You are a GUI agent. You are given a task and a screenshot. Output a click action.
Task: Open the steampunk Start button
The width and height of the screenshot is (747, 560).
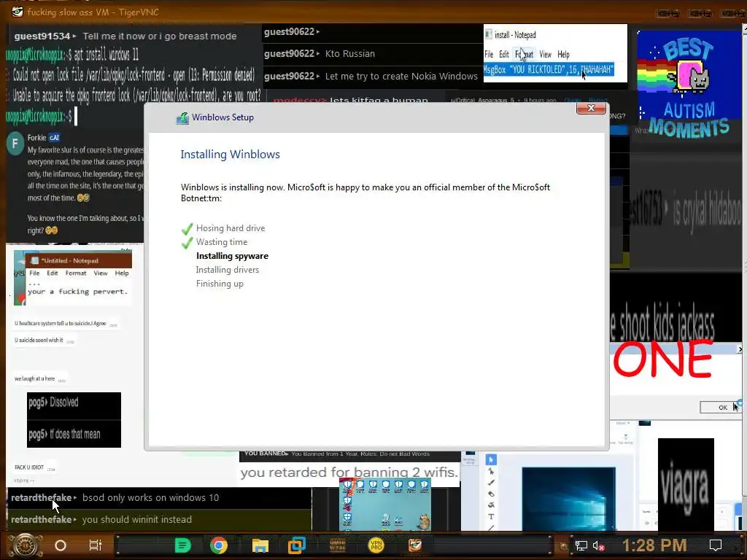pos(26,545)
